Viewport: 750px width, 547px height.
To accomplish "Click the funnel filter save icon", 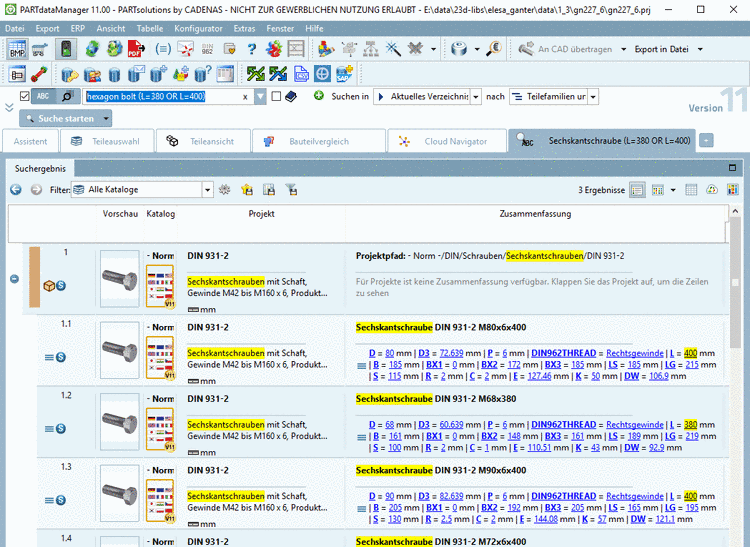I will tap(291, 190).
